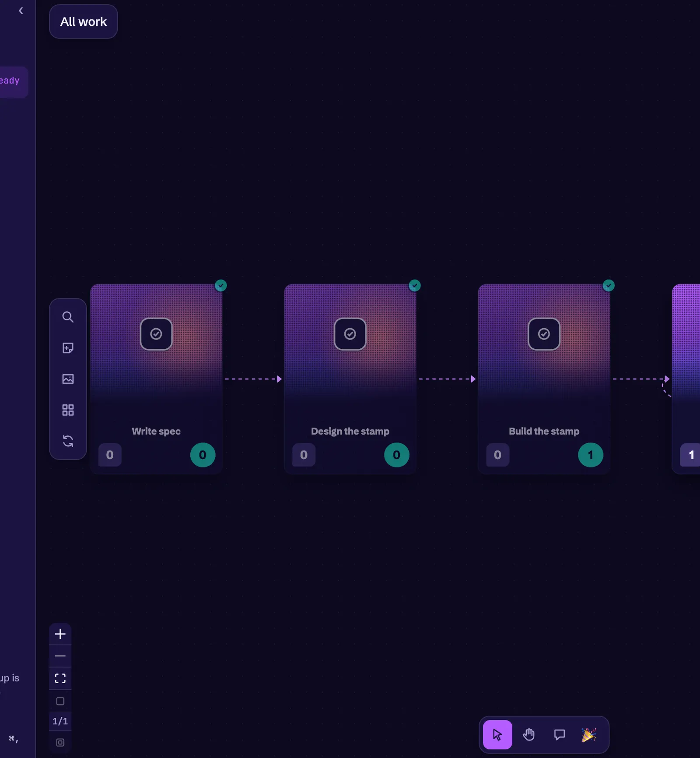
Task: Click the fit-to-view brackets icon
Action: tap(60, 678)
